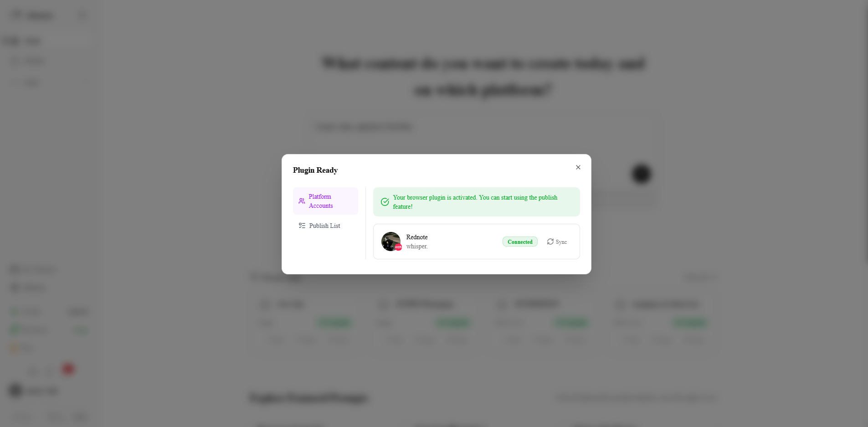The width and height of the screenshot is (868, 427).
Task: Click Sync to refresh the Rednote account
Action: (558, 242)
